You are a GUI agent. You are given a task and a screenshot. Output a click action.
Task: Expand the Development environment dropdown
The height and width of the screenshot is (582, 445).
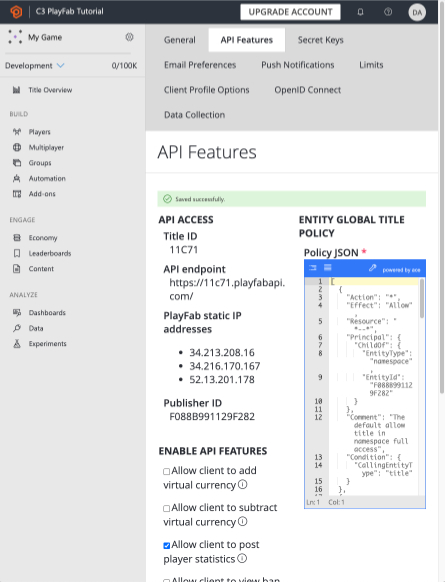click(35, 66)
